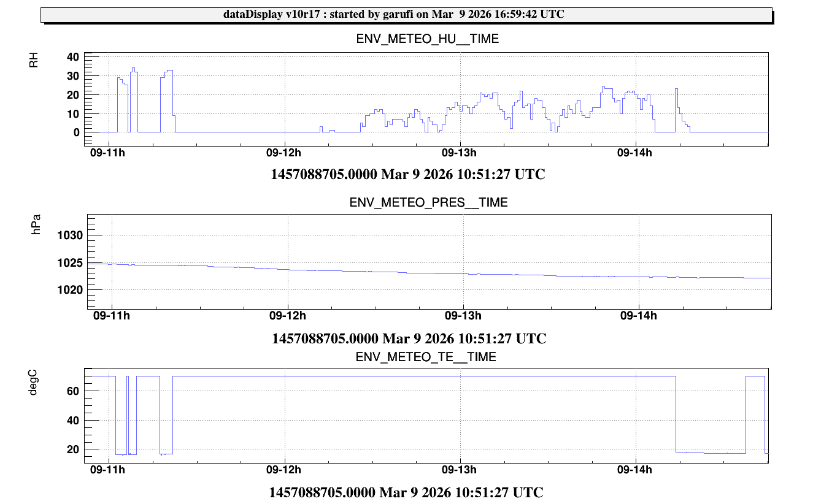
Task: Click 09-13h tick on the pressure plot
Action: coord(463,316)
